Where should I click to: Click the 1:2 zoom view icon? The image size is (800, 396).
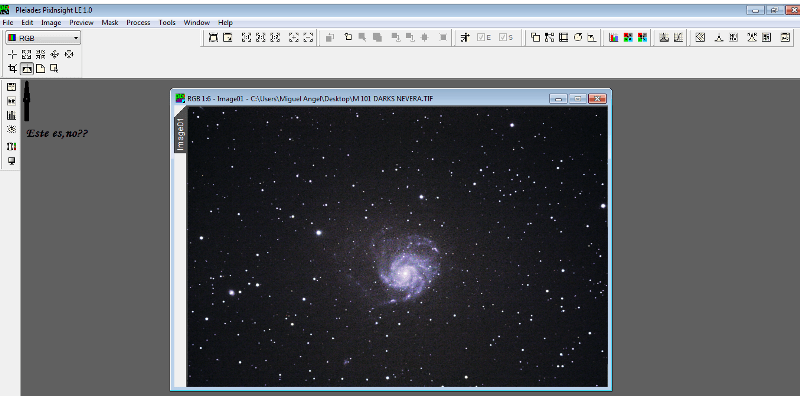click(276, 37)
